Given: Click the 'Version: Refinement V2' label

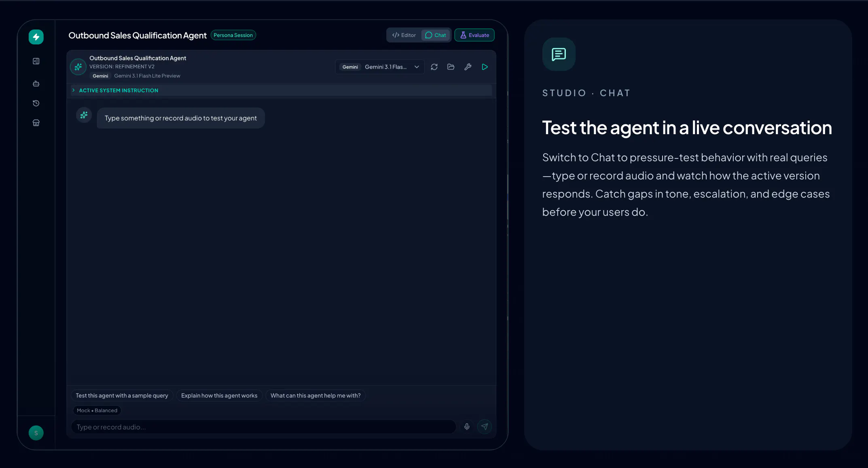Looking at the screenshot, I should (x=122, y=67).
